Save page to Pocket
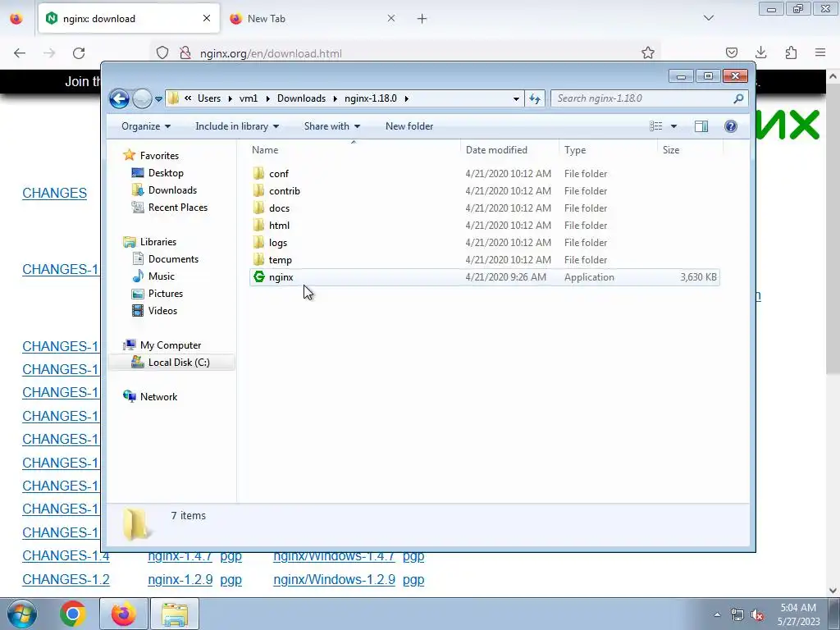 [732, 52]
